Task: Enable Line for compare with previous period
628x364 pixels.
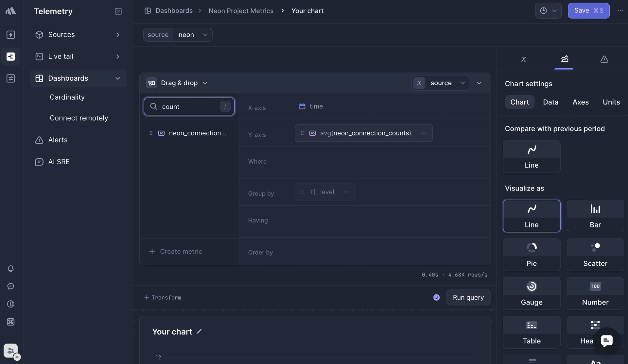Action: (x=531, y=157)
